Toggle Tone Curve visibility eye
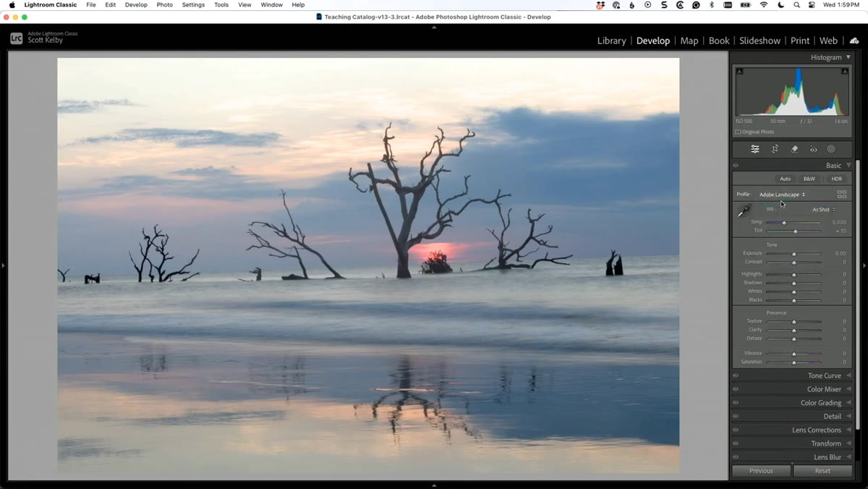 click(736, 375)
